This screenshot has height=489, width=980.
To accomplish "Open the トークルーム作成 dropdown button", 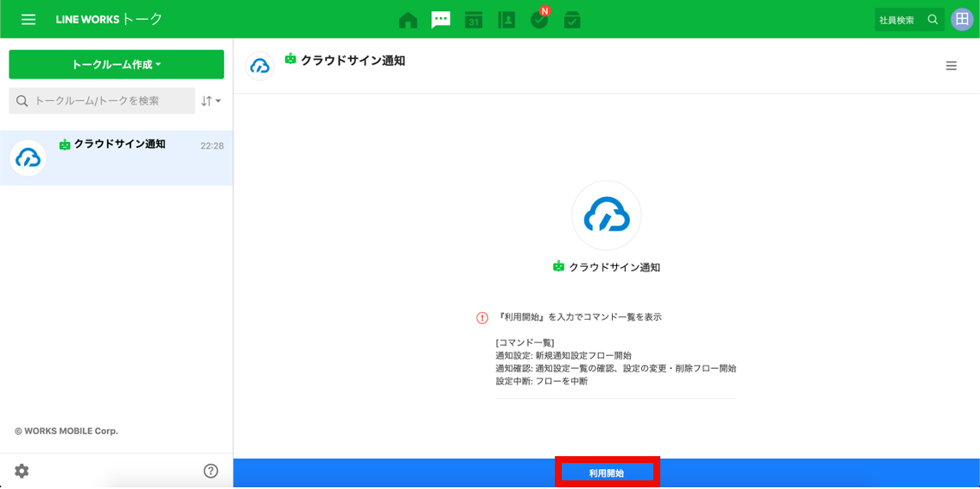I will point(117,64).
